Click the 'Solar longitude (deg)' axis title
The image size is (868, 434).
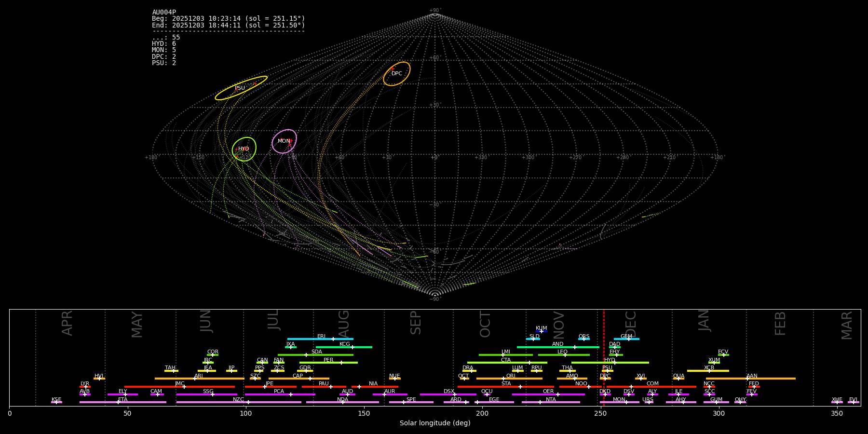[x=435, y=423]
